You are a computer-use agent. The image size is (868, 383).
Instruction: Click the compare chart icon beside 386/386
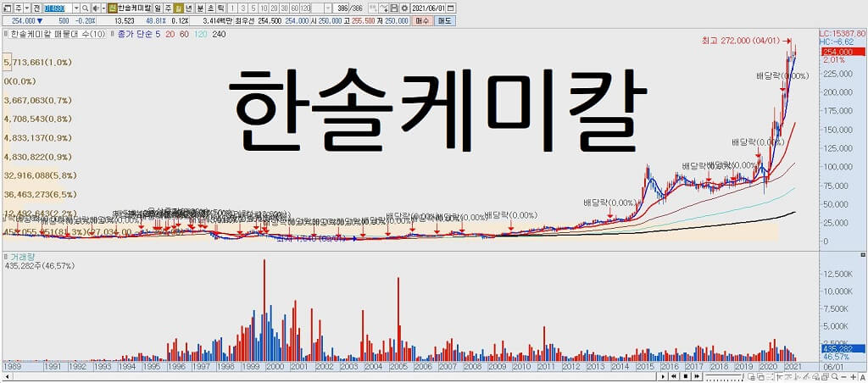(x=373, y=8)
